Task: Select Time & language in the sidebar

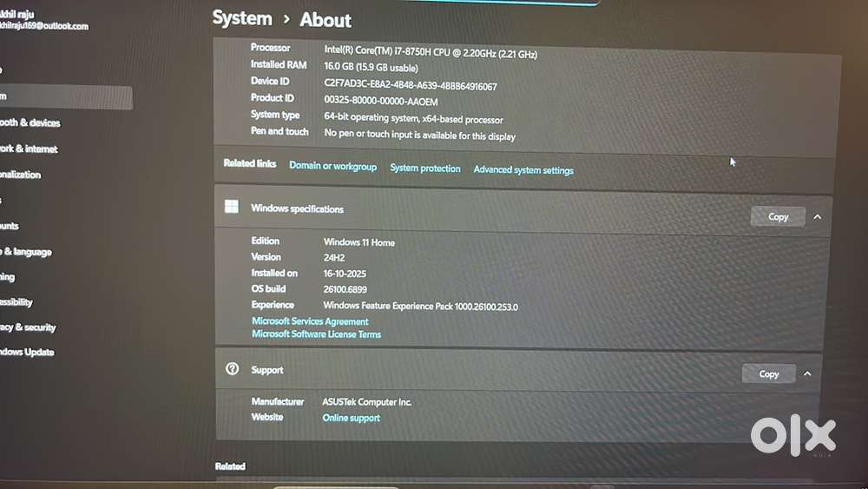Action: coord(26,252)
